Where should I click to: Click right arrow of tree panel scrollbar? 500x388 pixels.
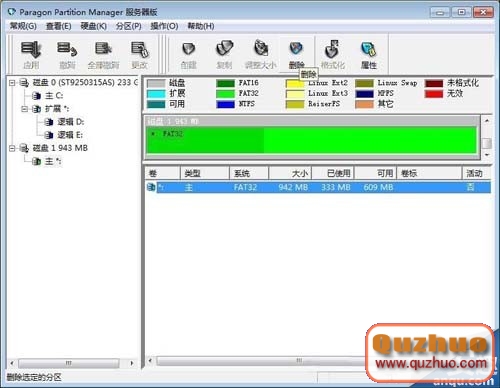(132, 363)
